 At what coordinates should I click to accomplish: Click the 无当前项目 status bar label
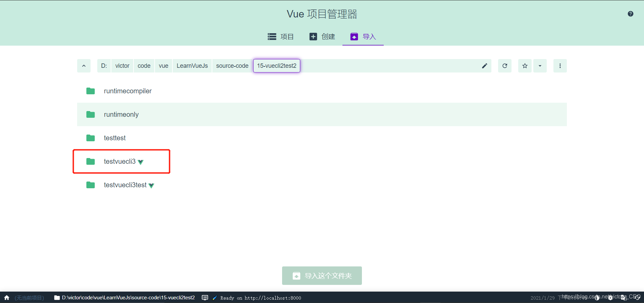(30, 298)
